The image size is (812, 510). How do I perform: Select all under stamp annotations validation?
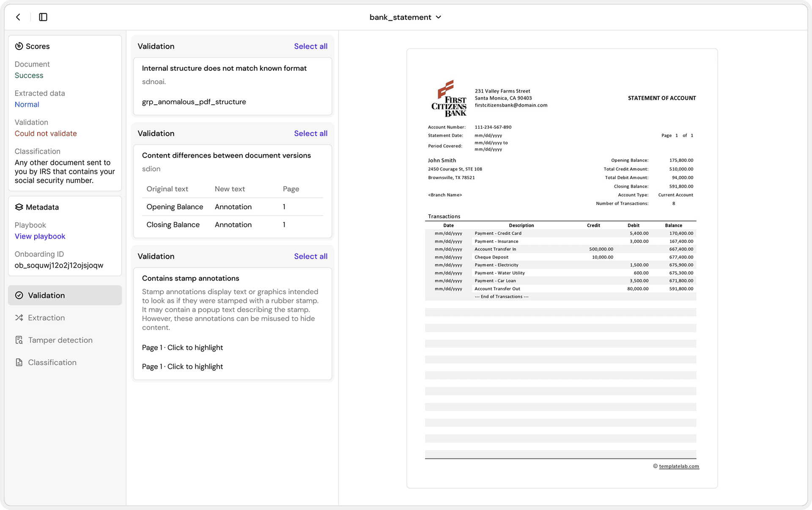coord(311,256)
